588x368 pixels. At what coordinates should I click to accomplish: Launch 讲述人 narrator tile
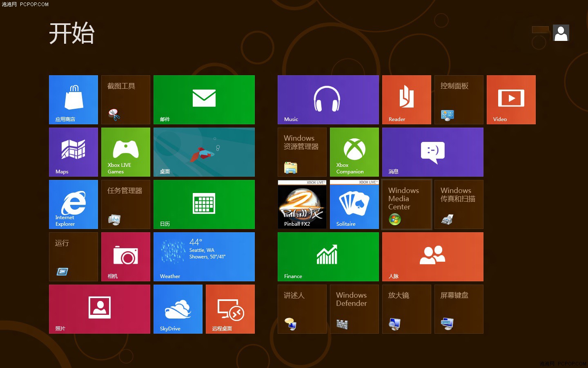(x=302, y=309)
